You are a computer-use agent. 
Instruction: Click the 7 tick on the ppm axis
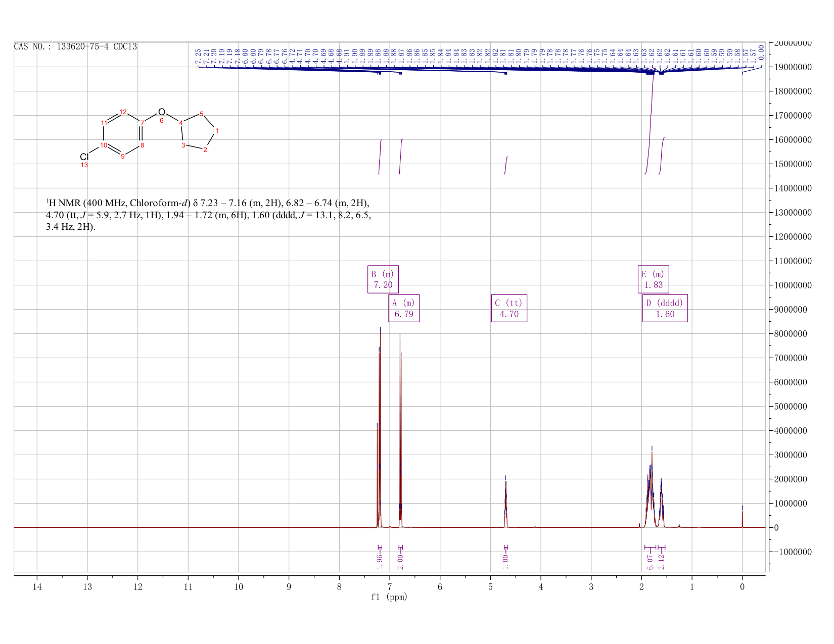tap(389, 586)
